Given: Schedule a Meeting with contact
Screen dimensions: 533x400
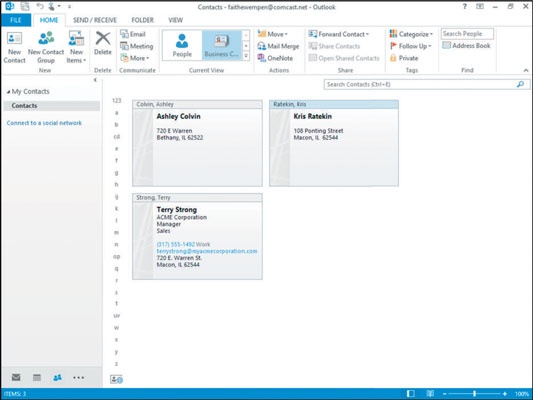Looking at the screenshot, I should pyautogui.click(x=137, y=46).
